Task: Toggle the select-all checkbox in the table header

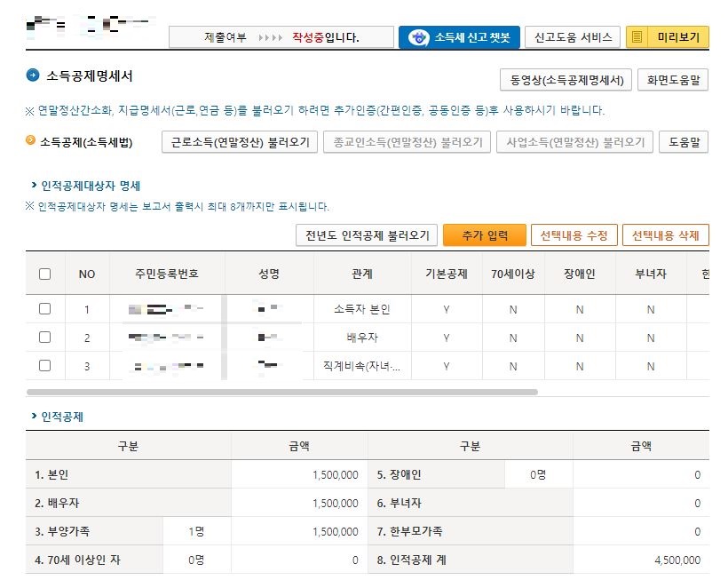Action: (46, 274)
